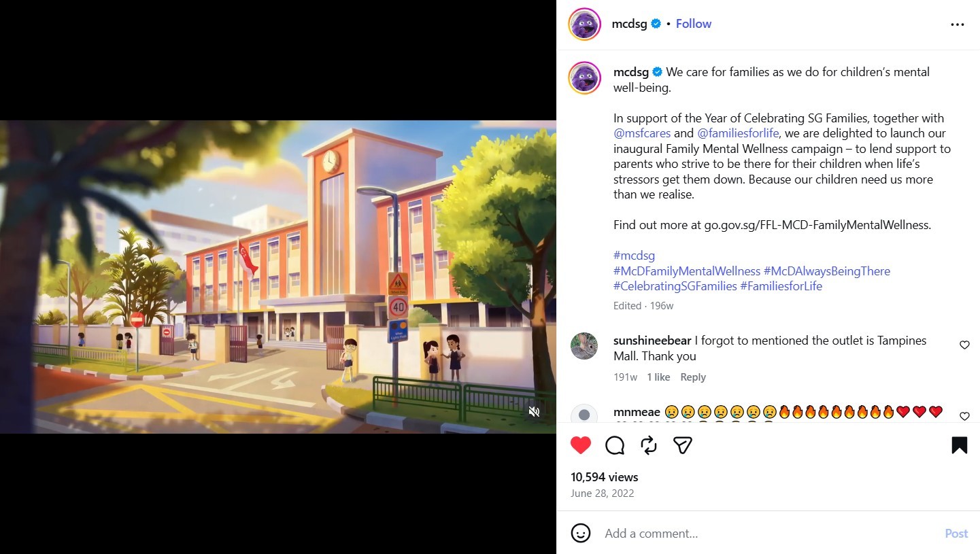Unmute the video sound

pyautogui.click(x=535, y=411)
